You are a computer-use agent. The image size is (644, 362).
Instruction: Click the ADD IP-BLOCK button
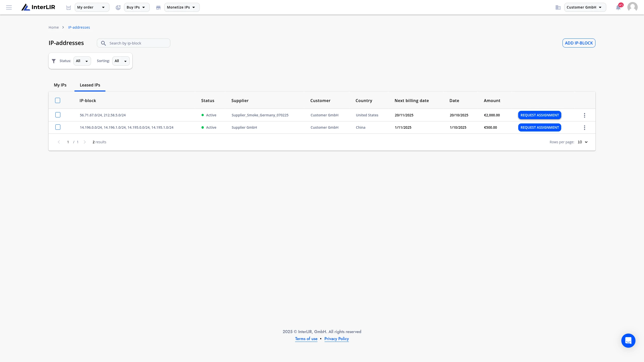[x=579, y=43]
